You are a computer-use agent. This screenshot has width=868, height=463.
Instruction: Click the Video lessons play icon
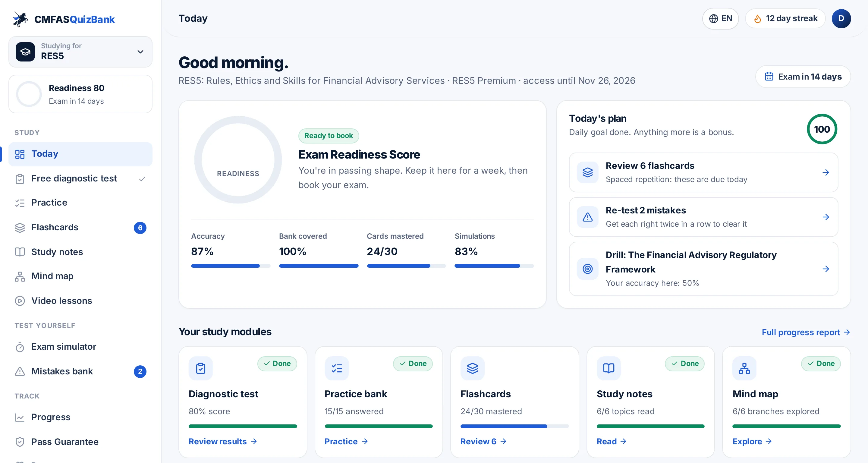tap(20, 301)
